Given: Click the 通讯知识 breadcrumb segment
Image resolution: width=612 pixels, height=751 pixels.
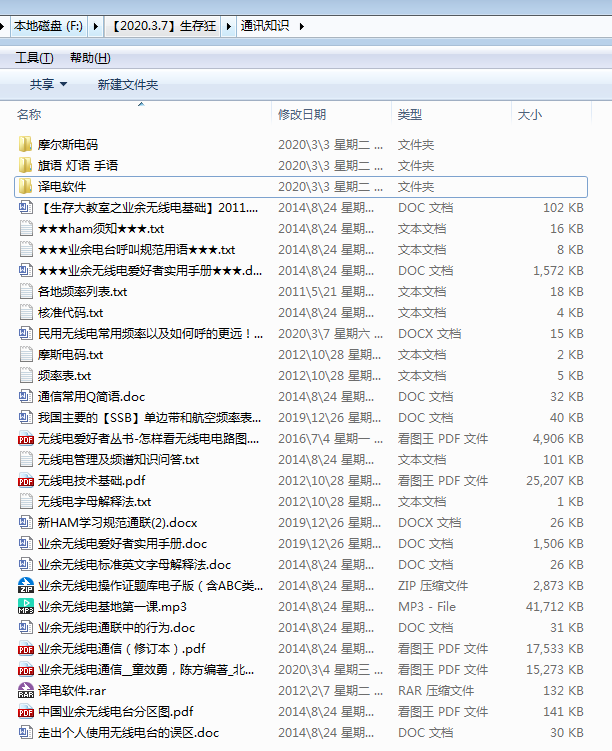Looking at the screenshot, I should coord(265,26).
